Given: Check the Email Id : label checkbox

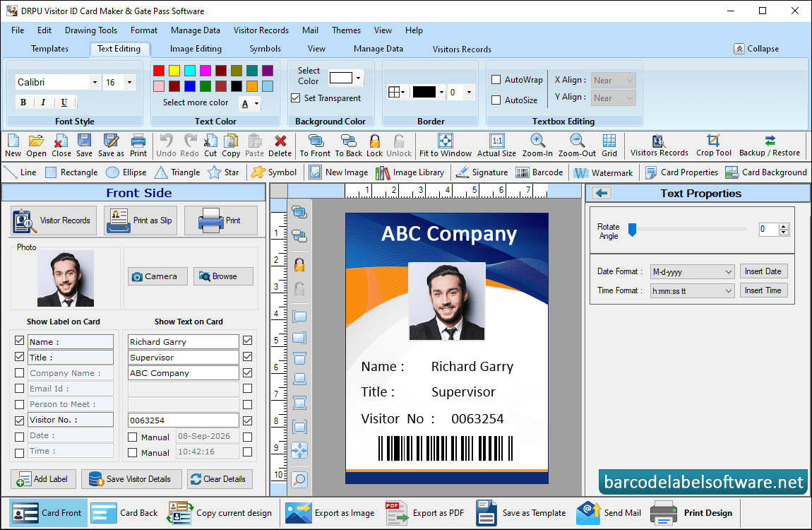Looking at the screenshot, I should click(x=20, y=388).
